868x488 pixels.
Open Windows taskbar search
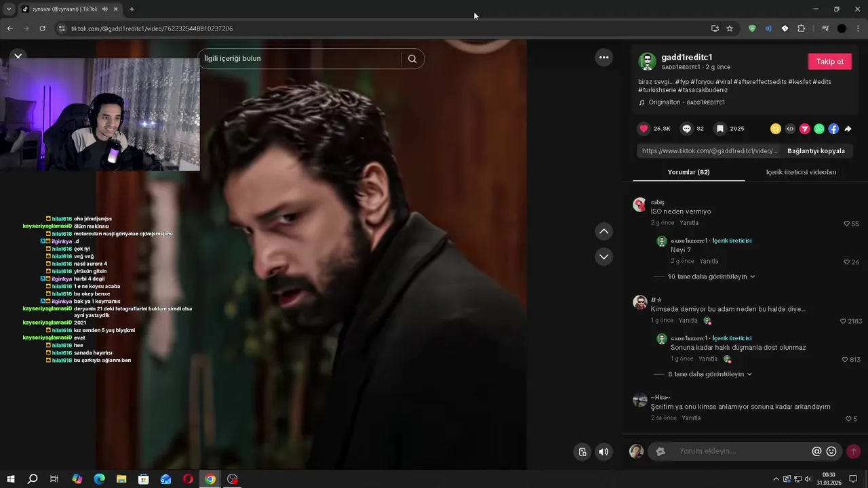coord(33,479)
